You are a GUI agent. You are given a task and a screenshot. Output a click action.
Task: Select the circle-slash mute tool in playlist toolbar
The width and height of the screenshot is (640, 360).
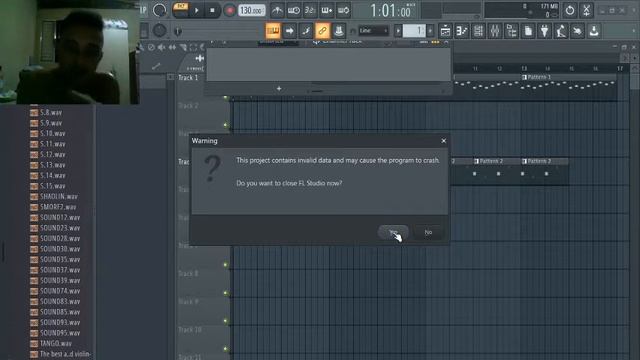coord(151,47)
